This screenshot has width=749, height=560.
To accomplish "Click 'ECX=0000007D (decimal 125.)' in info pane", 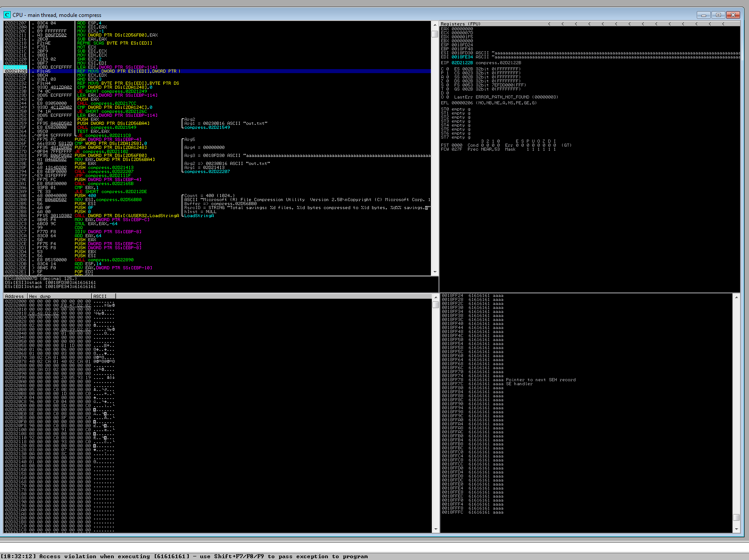I will [41, 278].
